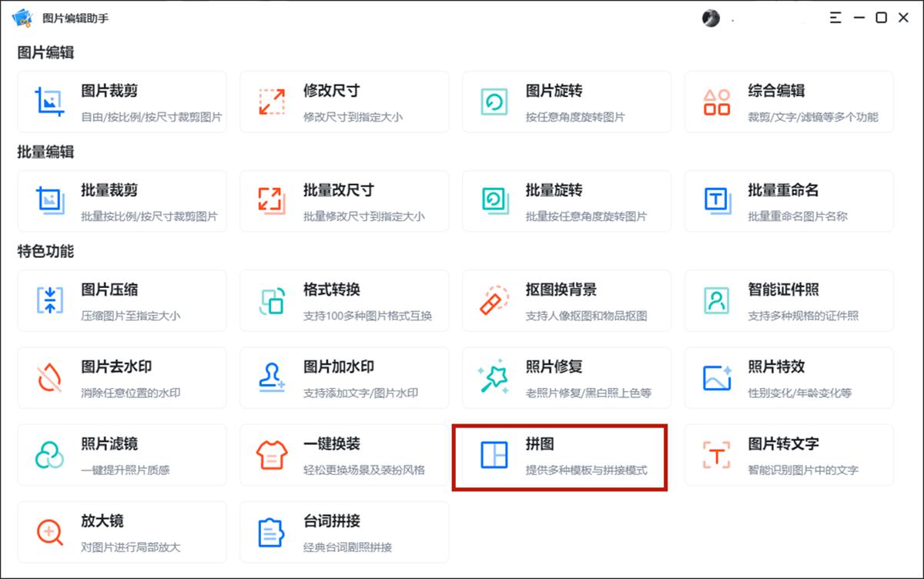Launch the 台词拼接 subtitle stitching tool
This screenshot has width=924, height=579.
pyautogui.click(x=344, y=531)
